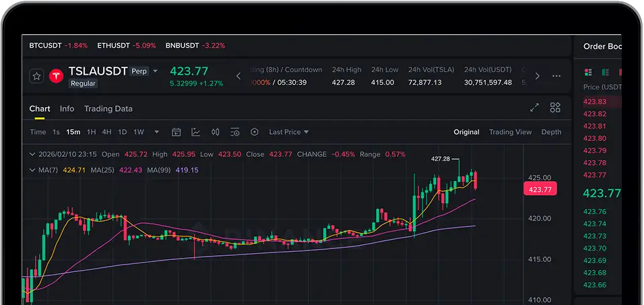Image resolution: width=644 pixels, height=305 pixels.
Task: Open the TSLAUSDT Perp pair selector arrow
Action: click(x=155, y=71)
